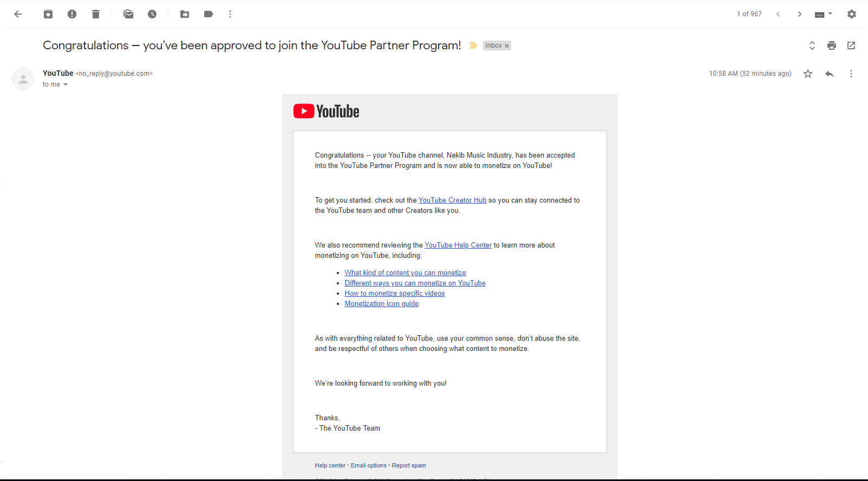Image resolution: width=868 pixels, height=481 pixels.
Task: Open message More options beside reply
Action: 851,74
